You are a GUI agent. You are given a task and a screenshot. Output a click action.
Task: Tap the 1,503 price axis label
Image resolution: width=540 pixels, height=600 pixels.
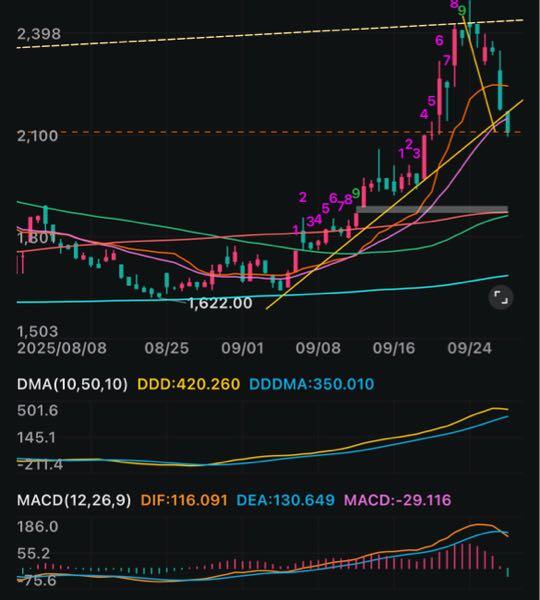[x=38, y=331]
